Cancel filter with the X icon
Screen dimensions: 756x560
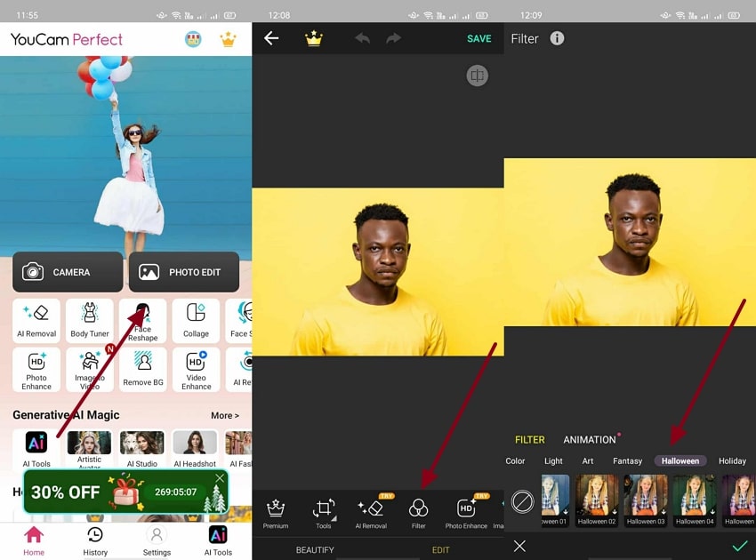coord(519,546)
